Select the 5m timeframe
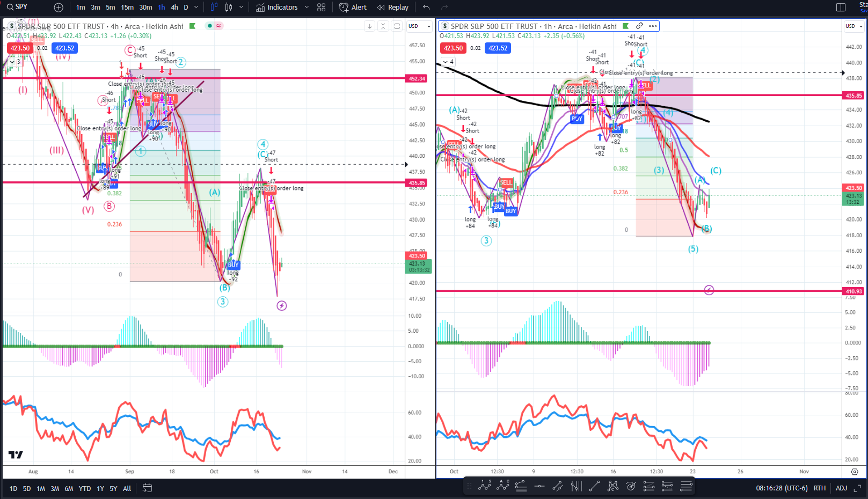868x499 pixels. coord(111,8)
